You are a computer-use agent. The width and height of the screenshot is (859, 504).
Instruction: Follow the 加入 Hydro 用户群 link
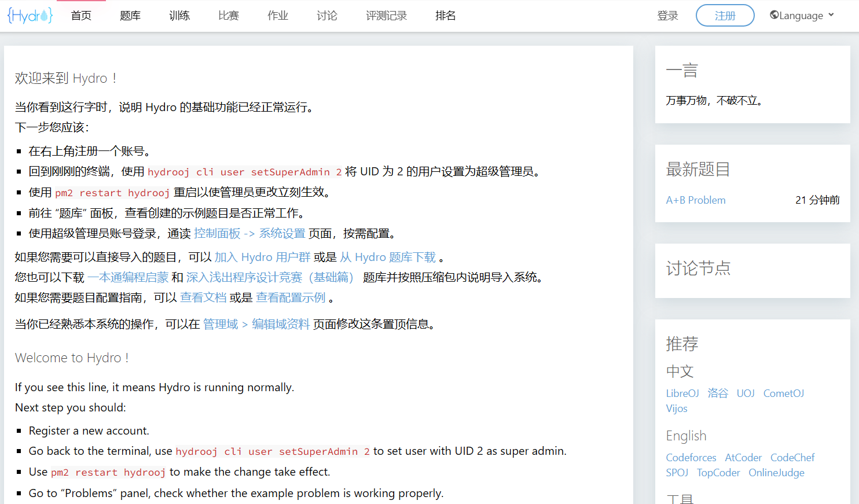[x=262, y=257]
